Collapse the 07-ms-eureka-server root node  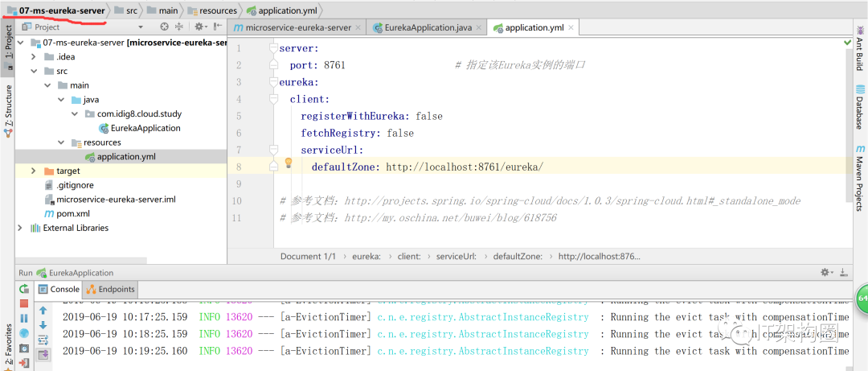pos(21,42)
